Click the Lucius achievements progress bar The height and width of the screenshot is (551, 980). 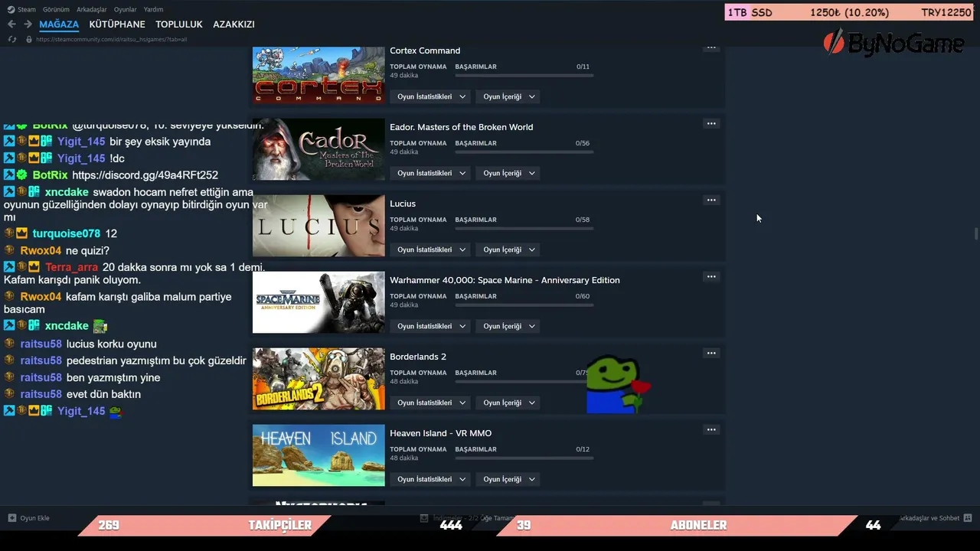(524, 228)
